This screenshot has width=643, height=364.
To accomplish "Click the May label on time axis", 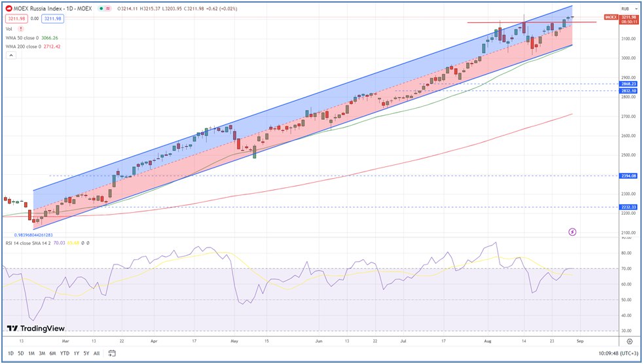I will coord(234,341).
